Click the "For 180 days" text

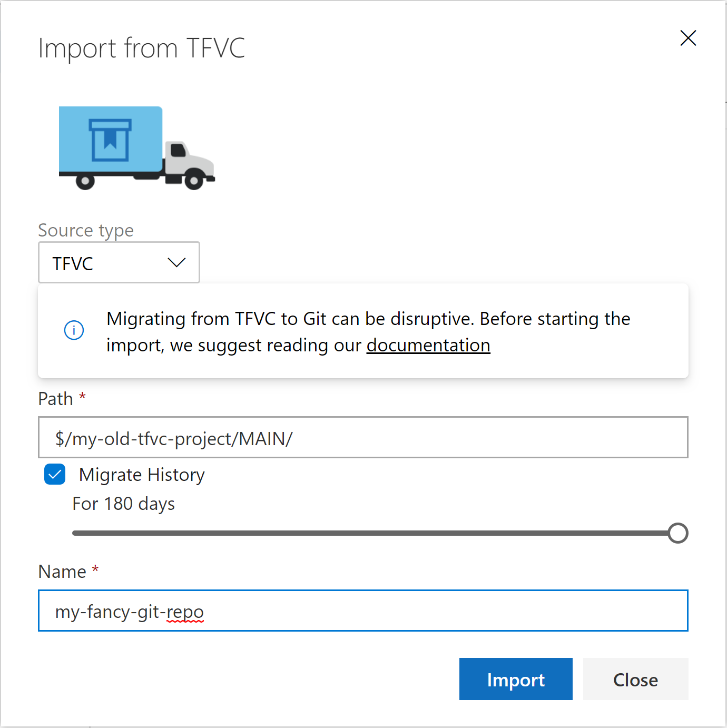tap(124, 504)
